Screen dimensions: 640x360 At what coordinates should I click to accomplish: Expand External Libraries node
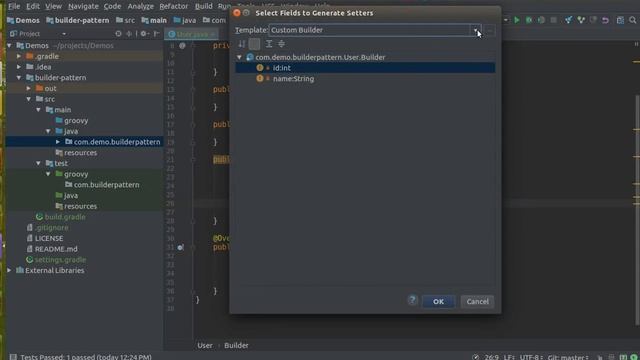pos(9,270)
